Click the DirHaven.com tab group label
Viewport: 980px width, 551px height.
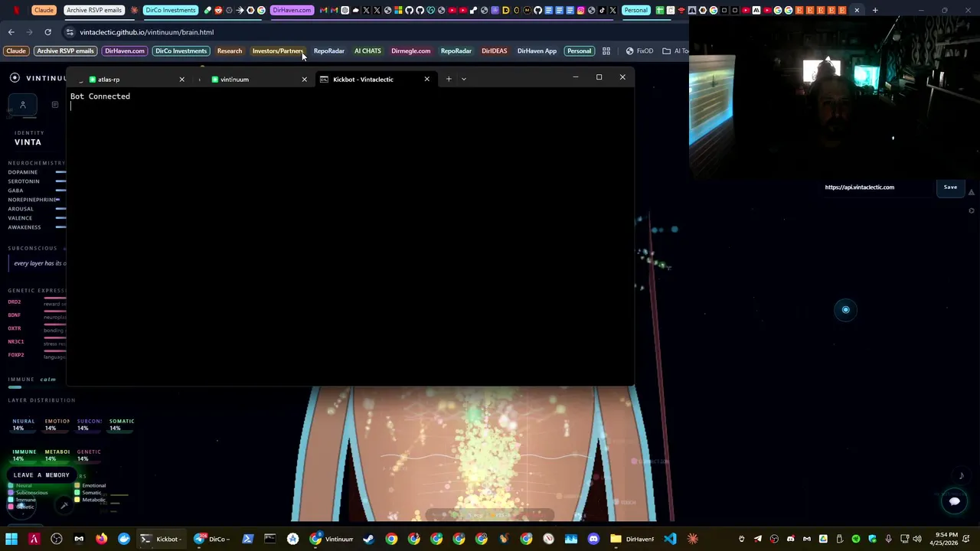tap(292, 10)
